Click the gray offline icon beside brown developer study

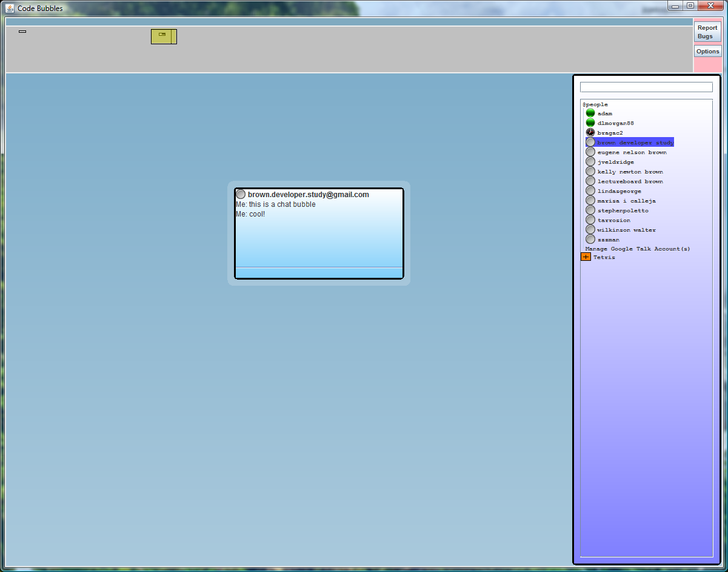590,143
